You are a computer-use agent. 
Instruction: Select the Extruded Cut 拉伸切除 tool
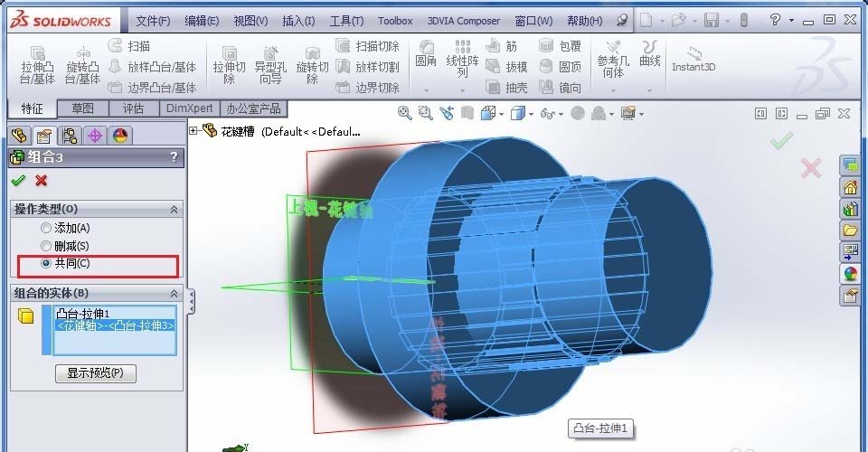coord(229,65)
